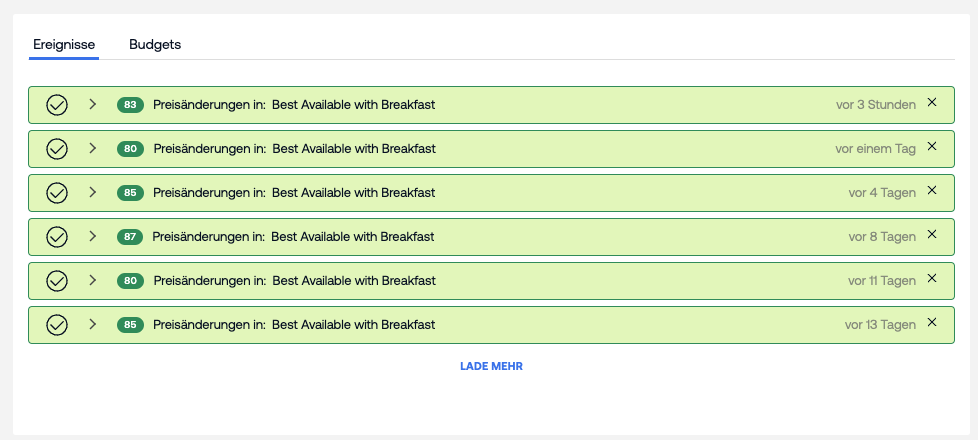This screenshot has height=440, width=978.
Task: Click checkmark circle on vor 4 Tagen event
Action: [x=57, y=193]
